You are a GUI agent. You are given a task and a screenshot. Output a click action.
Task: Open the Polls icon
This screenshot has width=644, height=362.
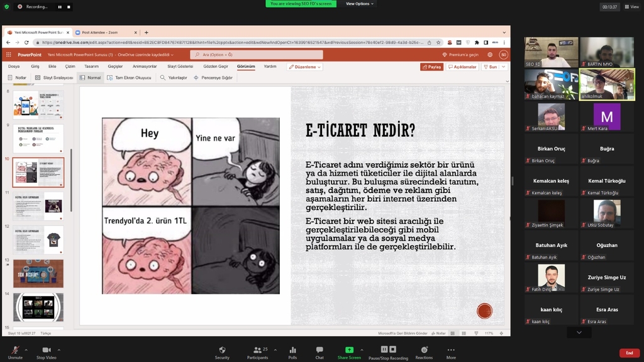292,352
